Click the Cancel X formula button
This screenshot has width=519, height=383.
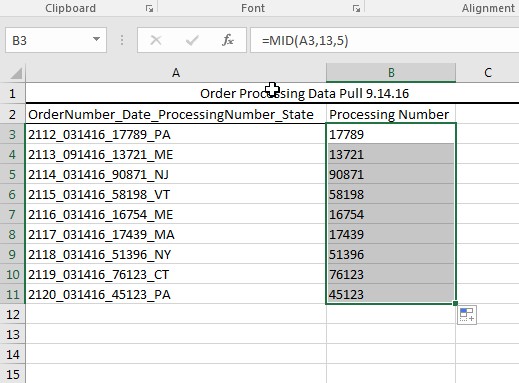[x=156, y=40]
